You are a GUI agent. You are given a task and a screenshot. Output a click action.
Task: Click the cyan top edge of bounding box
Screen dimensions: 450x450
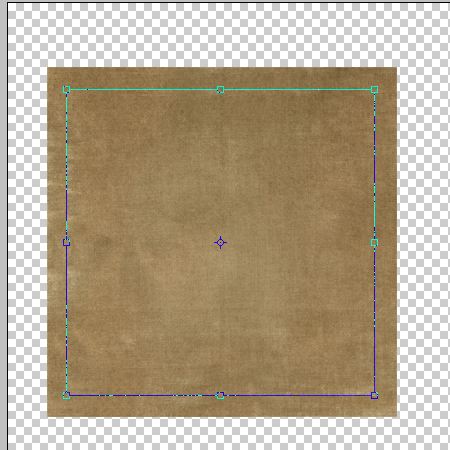point(143,89)
